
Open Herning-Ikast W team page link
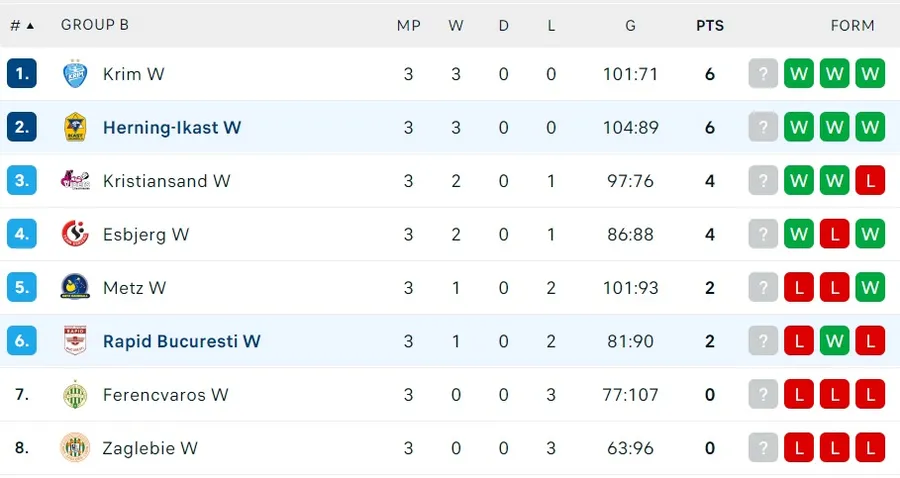tap(172, 127)
